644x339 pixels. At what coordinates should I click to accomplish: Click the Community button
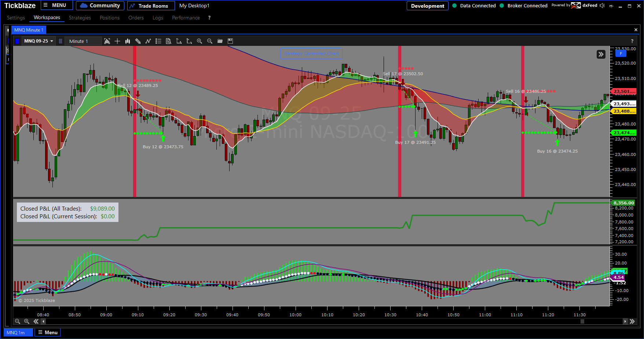tap(100, 6)
